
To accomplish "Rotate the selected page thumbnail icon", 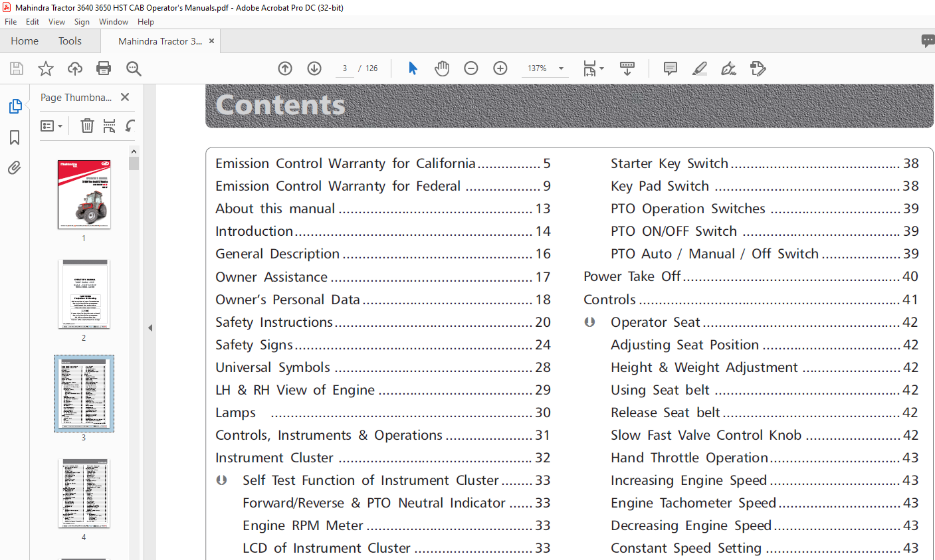I will 131,126.
